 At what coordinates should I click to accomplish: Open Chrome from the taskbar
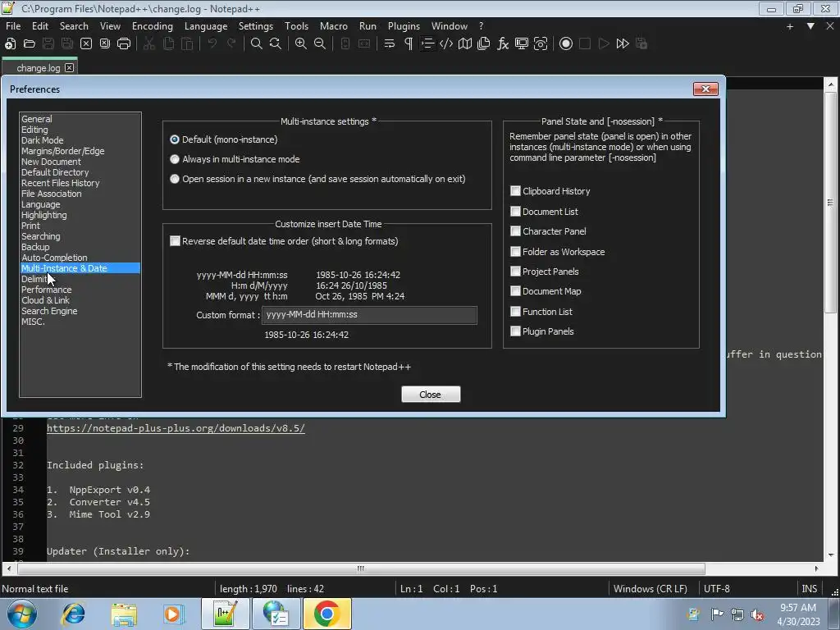point(326,614)
